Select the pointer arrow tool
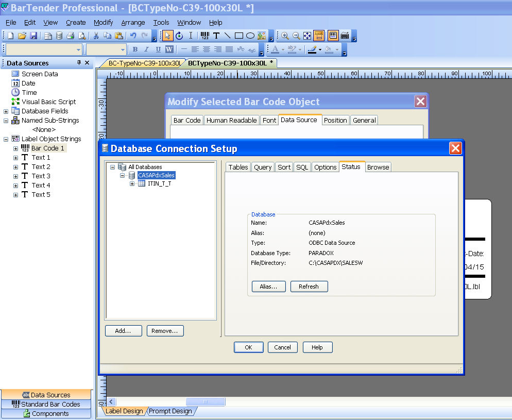 coord(167,36)
